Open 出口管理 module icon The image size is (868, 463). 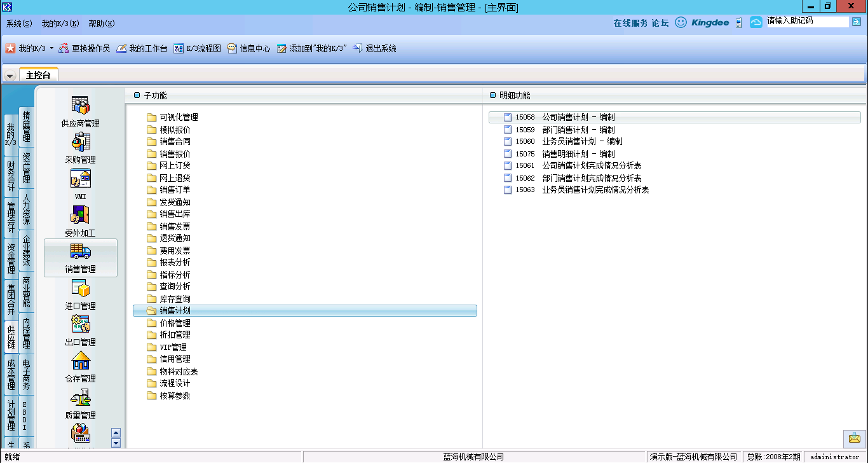click(81, 324)
